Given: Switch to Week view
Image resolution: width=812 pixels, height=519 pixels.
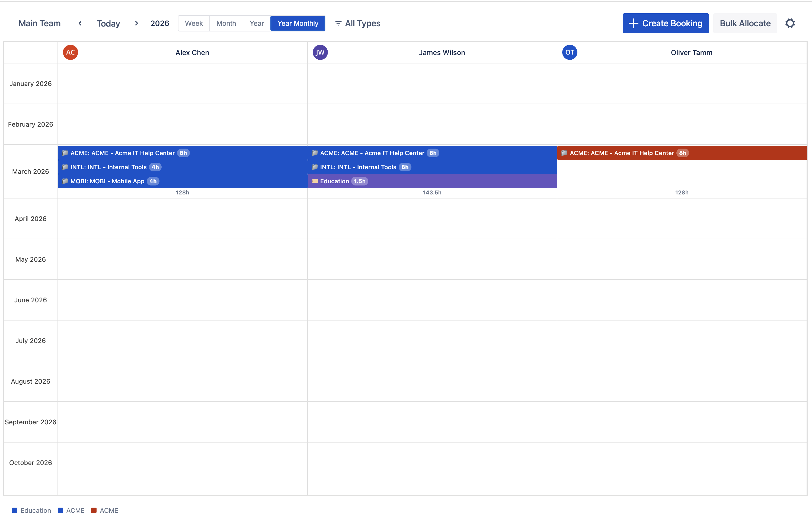Looking at the screenshot, I should (194, 23).
